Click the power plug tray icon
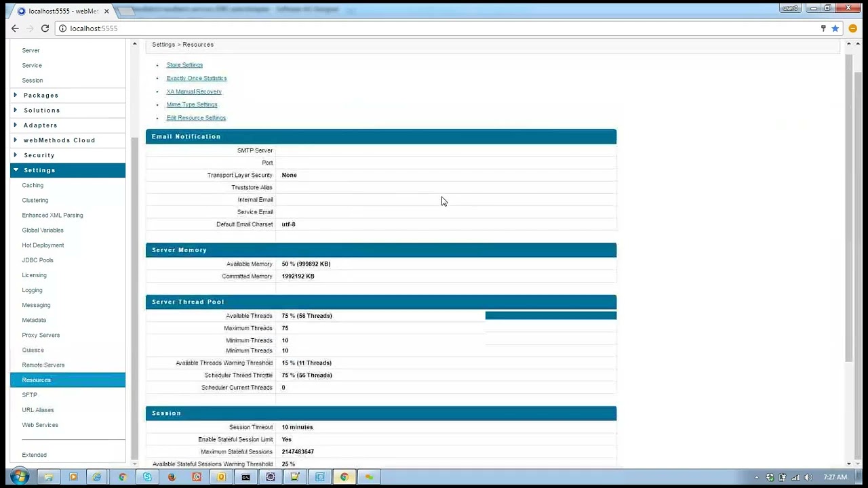 coord(783,477)
